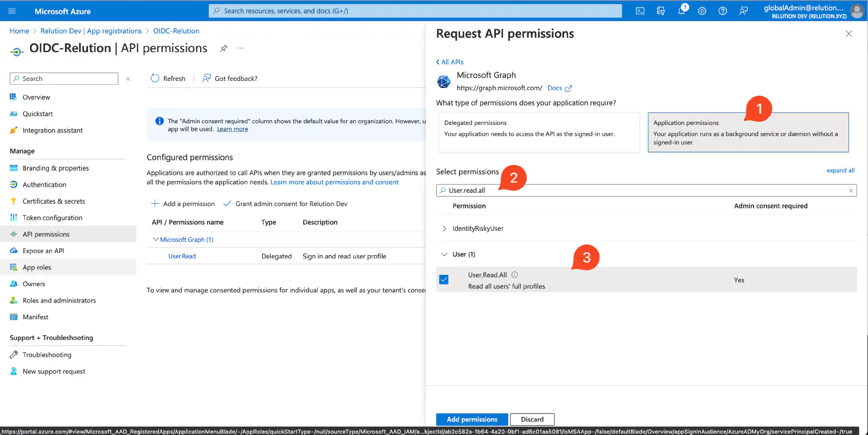Screen dimensions: 868x435
Task: Grant admin consent for Relution Dev
Action: tap(285, 204)
